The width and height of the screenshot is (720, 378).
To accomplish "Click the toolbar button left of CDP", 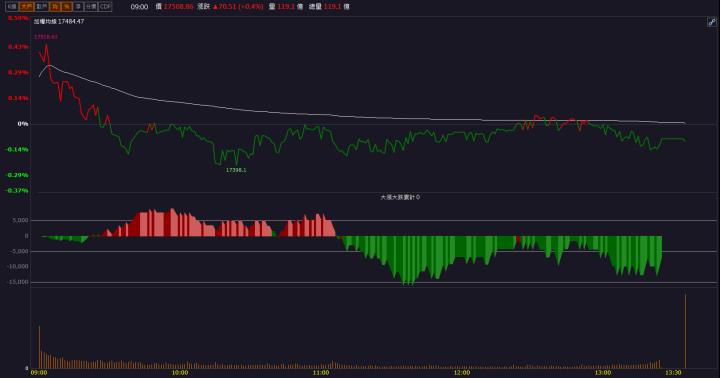I will [x=91, y=6].
